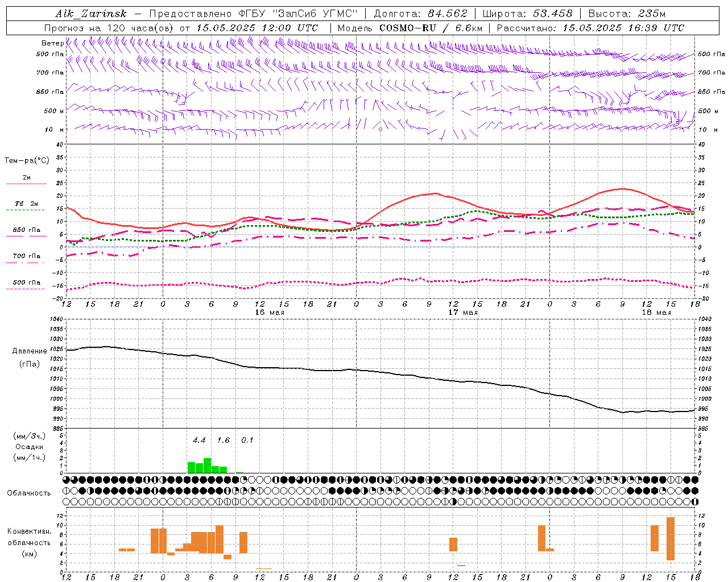This screenshot has width=728, height=582.
Task: Click the Осадки precipitation label
Action: pos(30,447)
